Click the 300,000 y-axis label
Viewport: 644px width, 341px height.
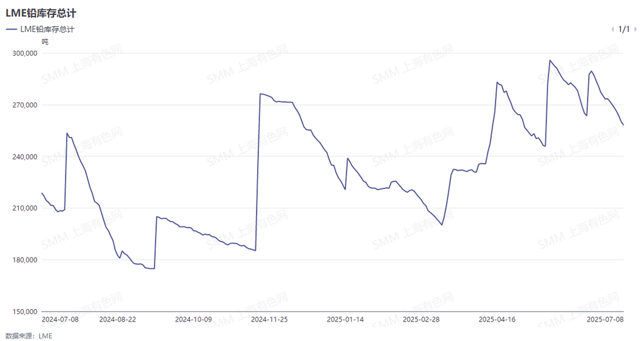pyautogui.click(x=26, y=53)
